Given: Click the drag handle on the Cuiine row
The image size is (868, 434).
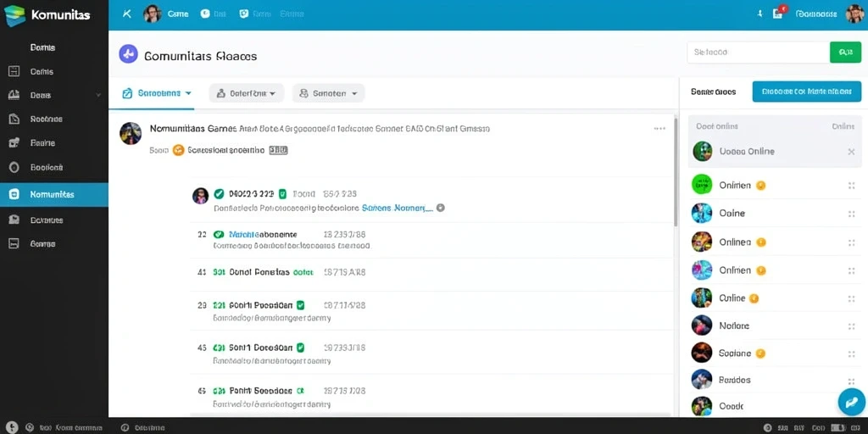Looking at the screenshot, I should [x=851, y=298].
